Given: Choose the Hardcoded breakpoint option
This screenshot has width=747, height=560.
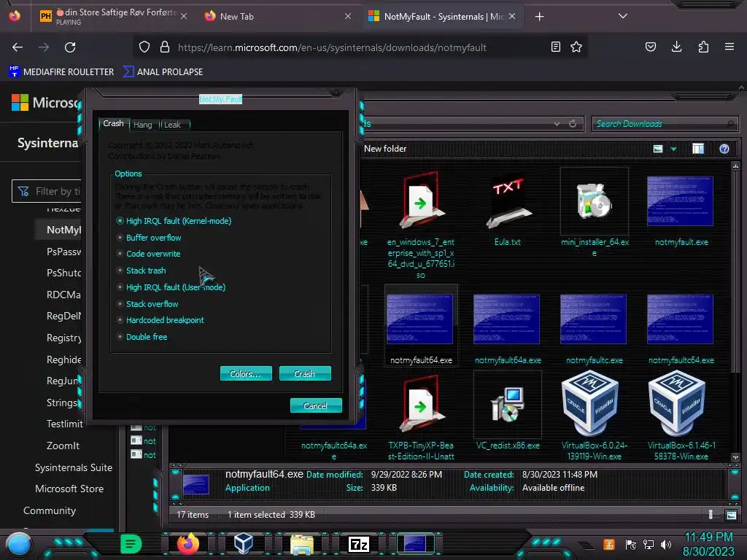Looking at the screenshot, I should (160, 320).
